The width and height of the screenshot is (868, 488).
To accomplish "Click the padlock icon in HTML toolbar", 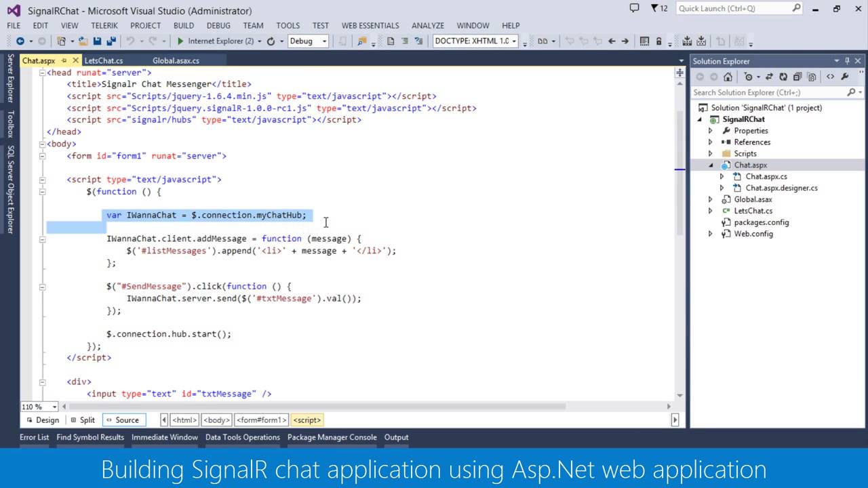I will pyautogui.click(x=658, y=41).
